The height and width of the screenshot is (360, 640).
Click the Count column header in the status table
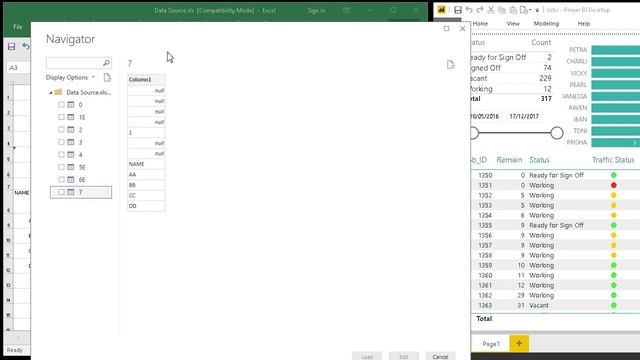point(541,42)
